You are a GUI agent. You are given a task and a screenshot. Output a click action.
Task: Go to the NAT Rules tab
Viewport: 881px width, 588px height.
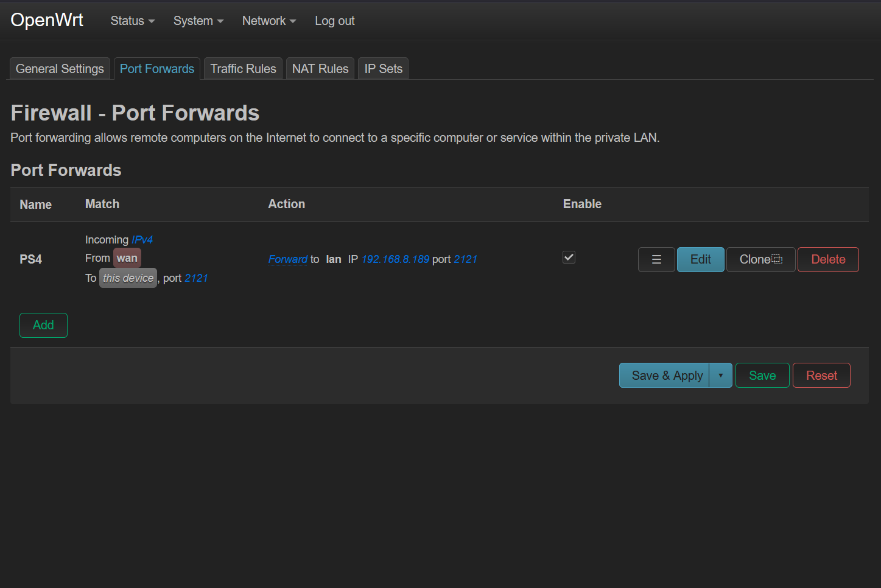click(320, 69)
